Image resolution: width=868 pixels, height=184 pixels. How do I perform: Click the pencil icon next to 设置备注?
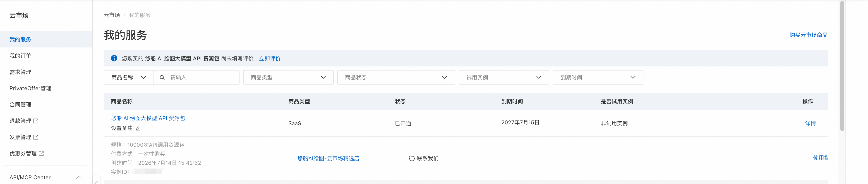click(x=137, y=128)
